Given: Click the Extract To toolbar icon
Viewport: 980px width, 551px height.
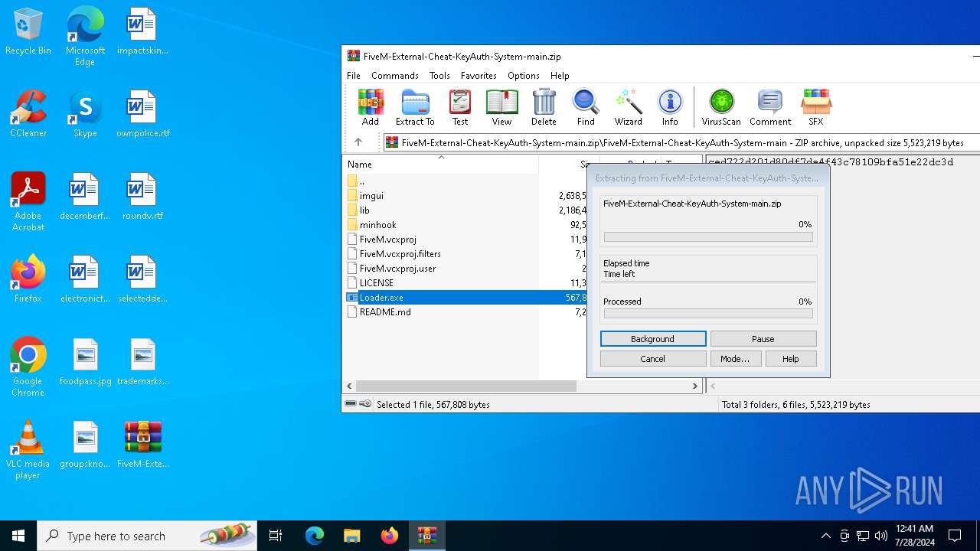Looking at the screenshot, I should [415, 107].
